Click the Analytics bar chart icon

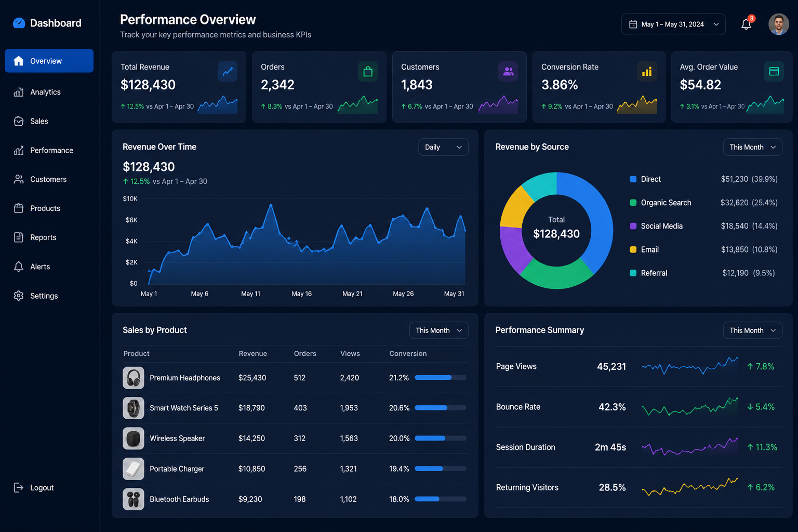point(19,92)
